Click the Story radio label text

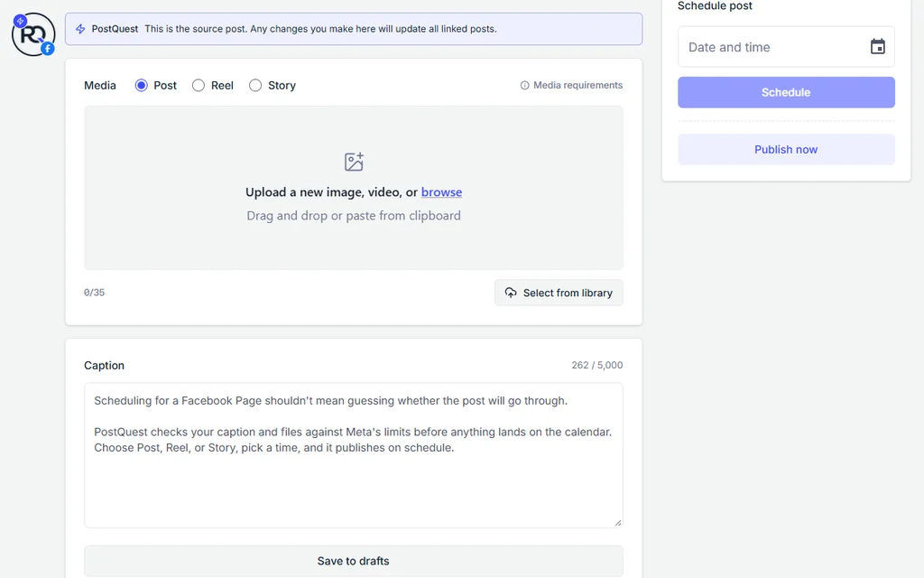click(282, 86)
